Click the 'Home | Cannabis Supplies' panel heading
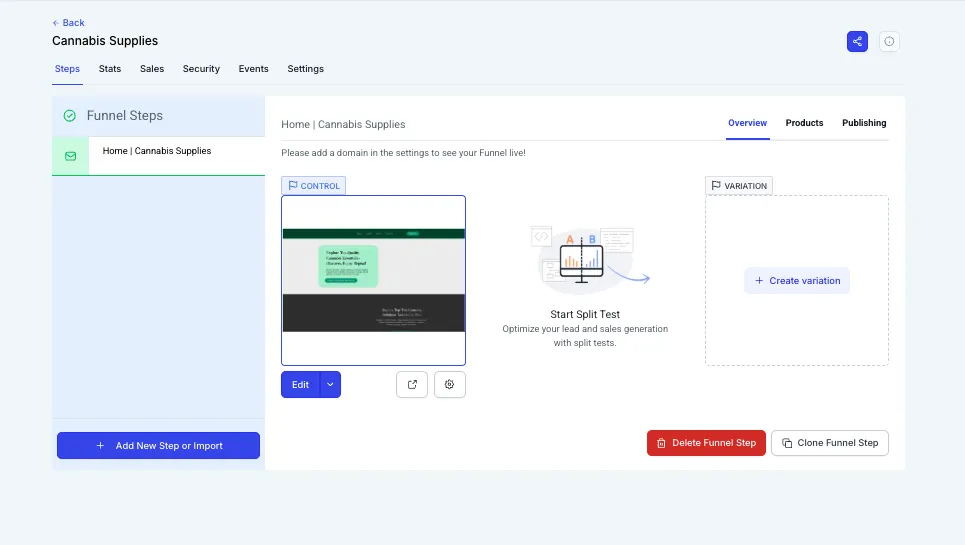This screenshot has width=965, height=545. (343, 124)
